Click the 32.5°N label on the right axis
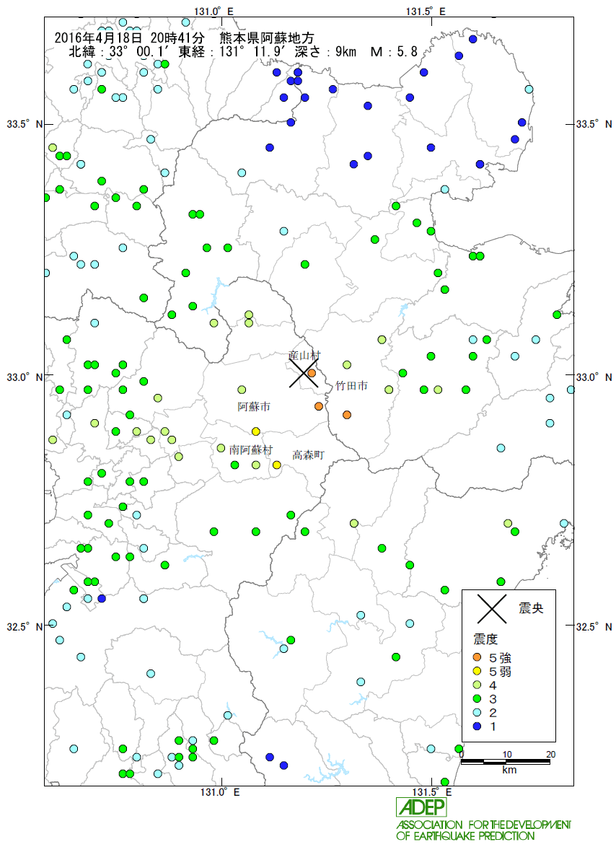Screen dimensions: 616x847 point(594,627)
